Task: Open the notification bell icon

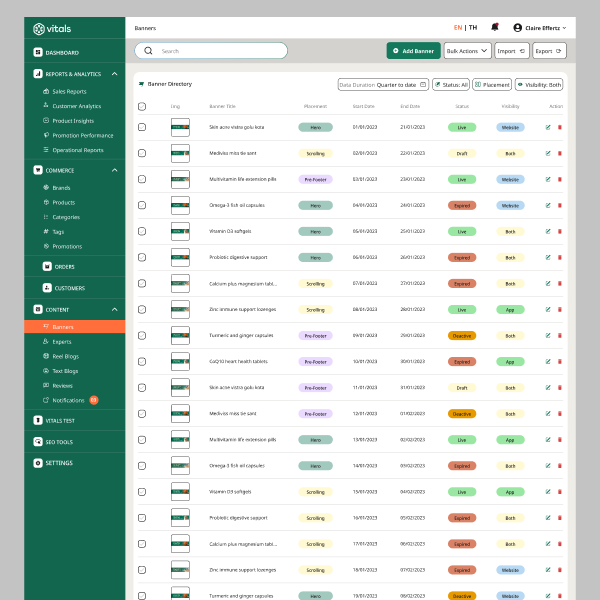Action: coord(495,27)
